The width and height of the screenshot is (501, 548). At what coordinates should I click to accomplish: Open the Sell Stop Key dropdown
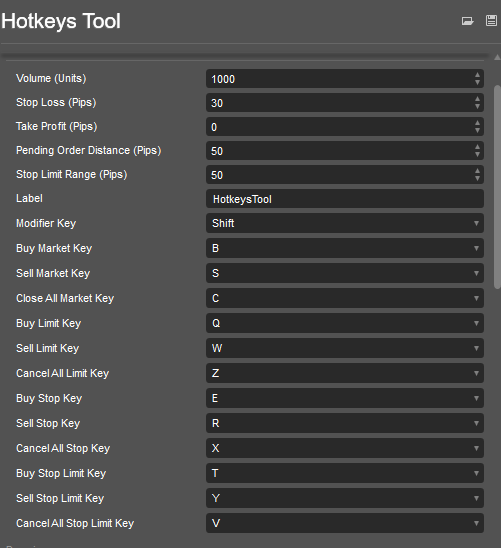click(x=345, y=423)
